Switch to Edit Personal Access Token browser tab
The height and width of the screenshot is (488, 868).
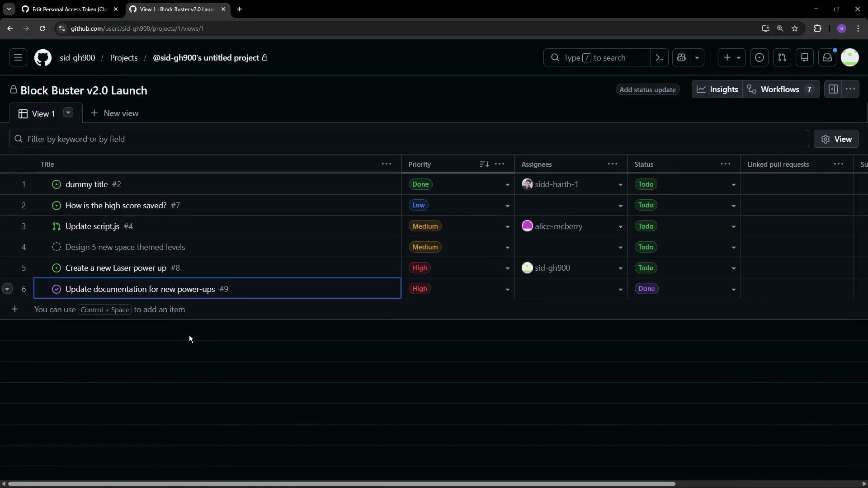70,9
